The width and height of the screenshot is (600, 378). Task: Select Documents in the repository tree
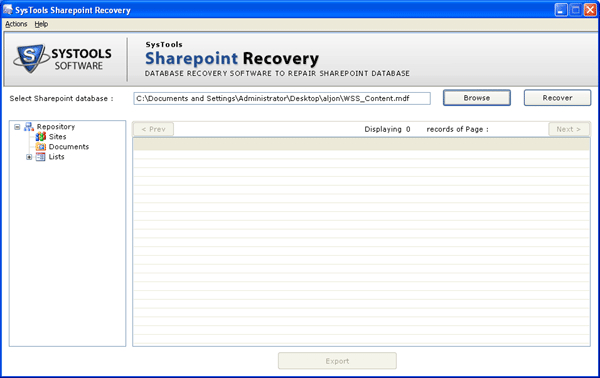69,147
